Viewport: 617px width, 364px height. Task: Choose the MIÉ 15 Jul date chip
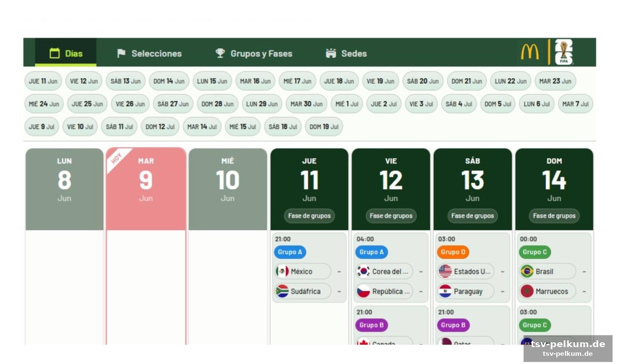coord(242,126)
